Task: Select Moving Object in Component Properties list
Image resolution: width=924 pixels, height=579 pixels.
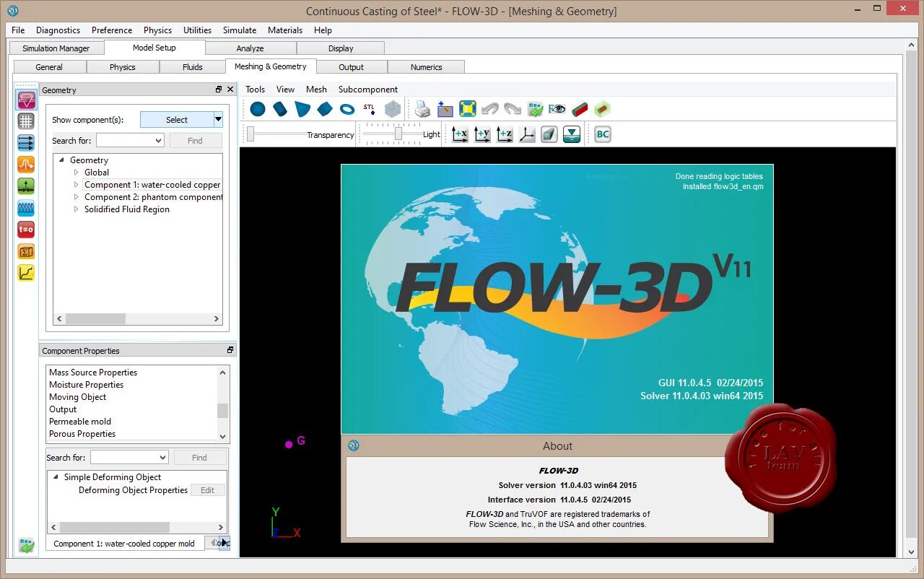Action: click(77, 397)
